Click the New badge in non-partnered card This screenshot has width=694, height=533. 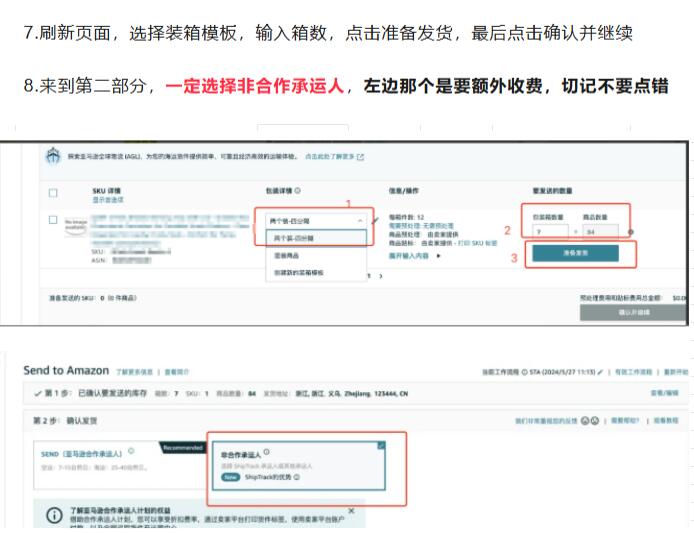coord(230,477)
